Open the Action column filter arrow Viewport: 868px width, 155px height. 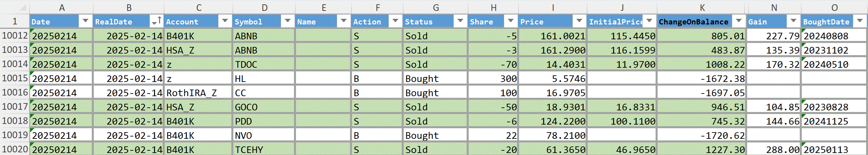tap(395, 21)
